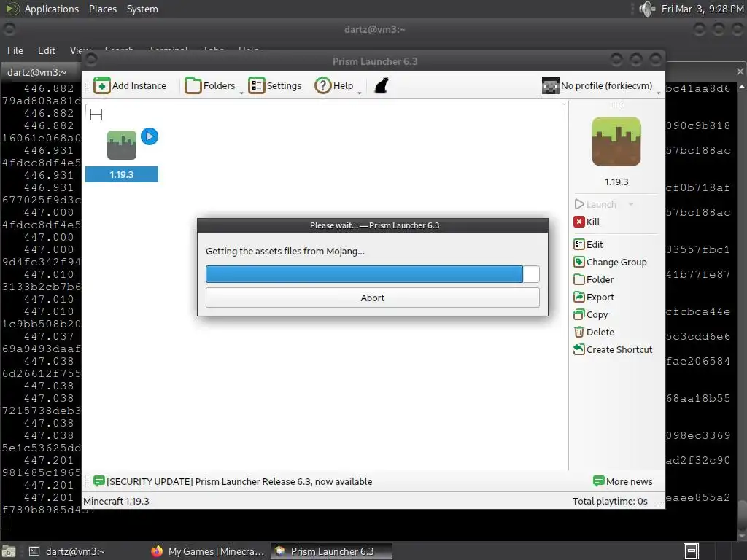The width and height of the screenshot is (747, 560).
Task: Click the Add Instance button
Action: [x=130, y=86]
